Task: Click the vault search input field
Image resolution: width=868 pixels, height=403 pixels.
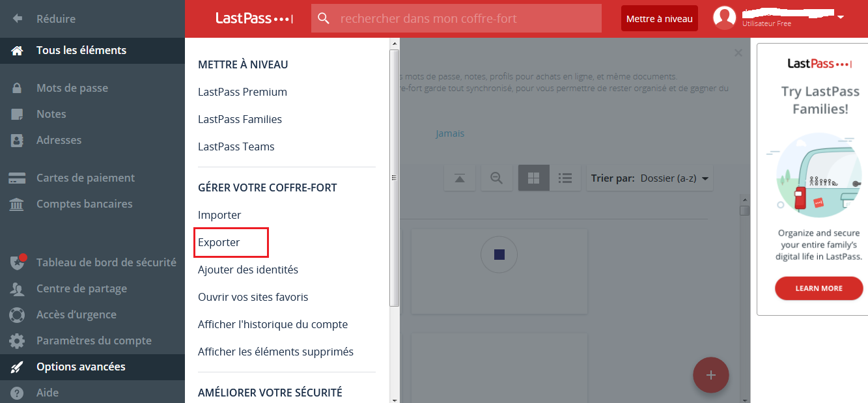Action: pyautogui.click(x=466, y=18)
